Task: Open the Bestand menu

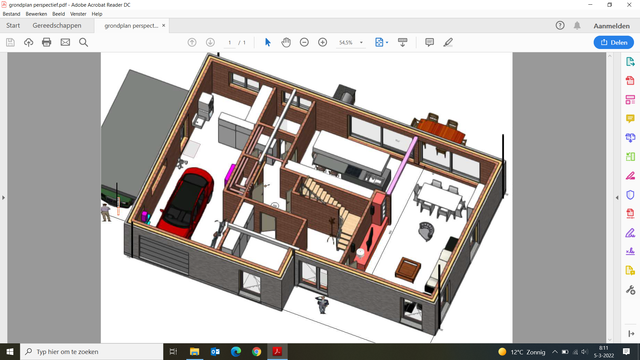Action: pos(11,14)
